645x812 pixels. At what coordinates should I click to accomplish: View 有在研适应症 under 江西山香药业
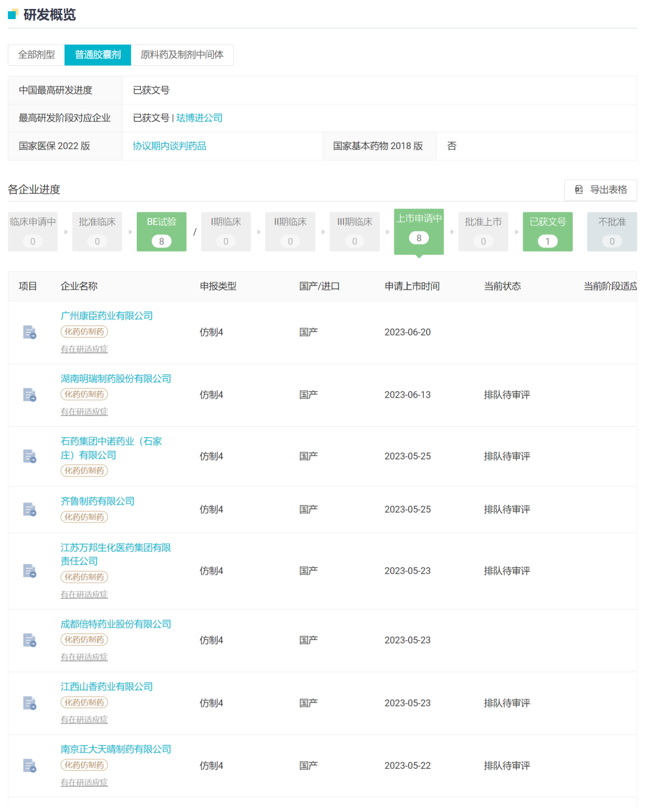coord(84,719)
